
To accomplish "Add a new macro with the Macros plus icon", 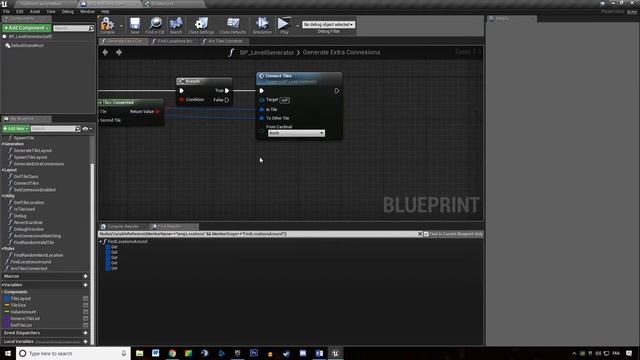I will click(x=85, y=276).
